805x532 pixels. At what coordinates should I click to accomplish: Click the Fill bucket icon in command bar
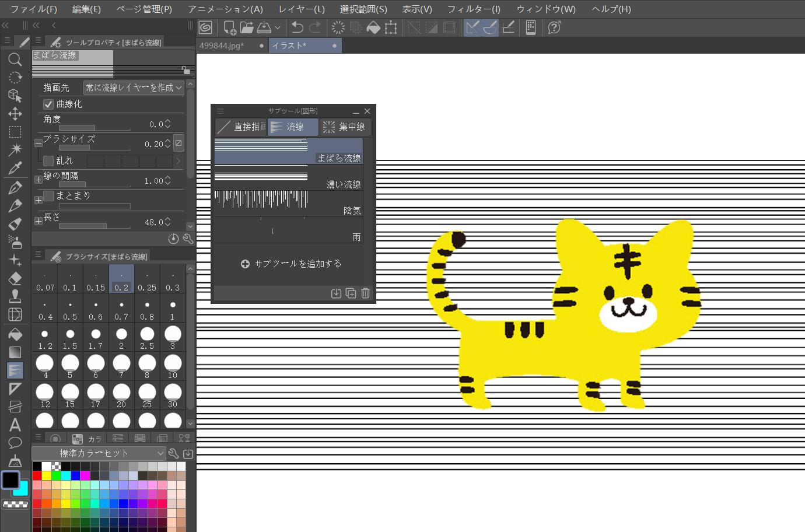click(373, 27)
